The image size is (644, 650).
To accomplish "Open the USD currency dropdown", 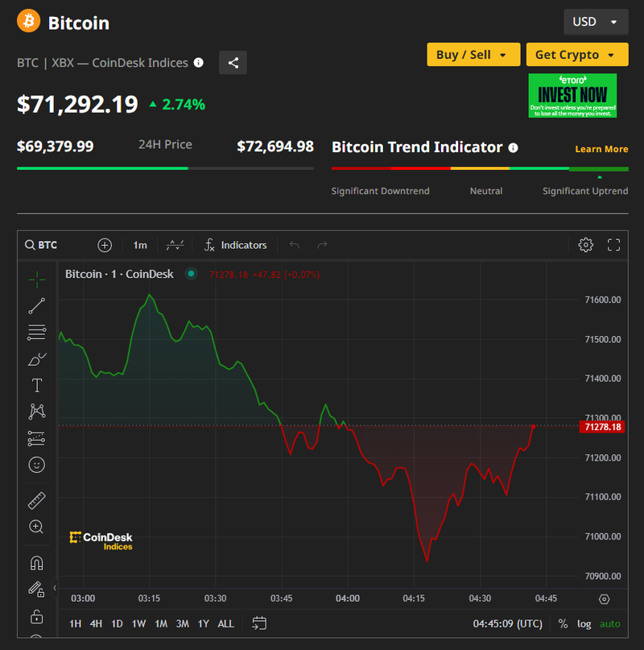I will [x=596, y=22].
